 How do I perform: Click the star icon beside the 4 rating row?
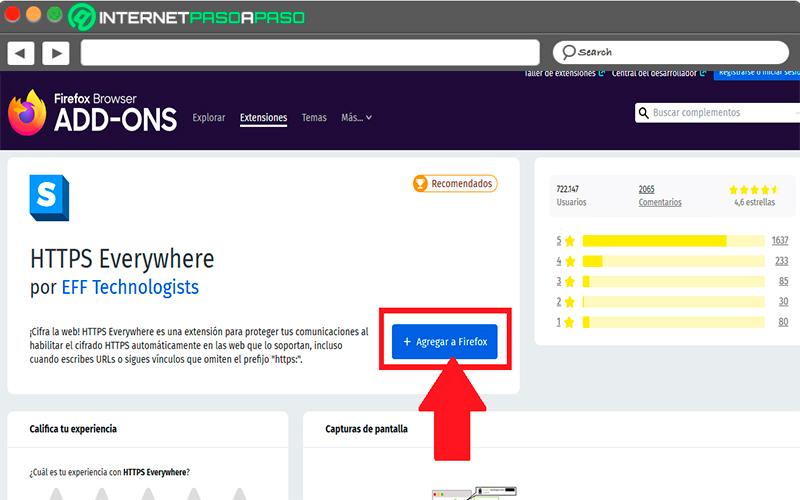pyautogui.click(x=570, y=261)
